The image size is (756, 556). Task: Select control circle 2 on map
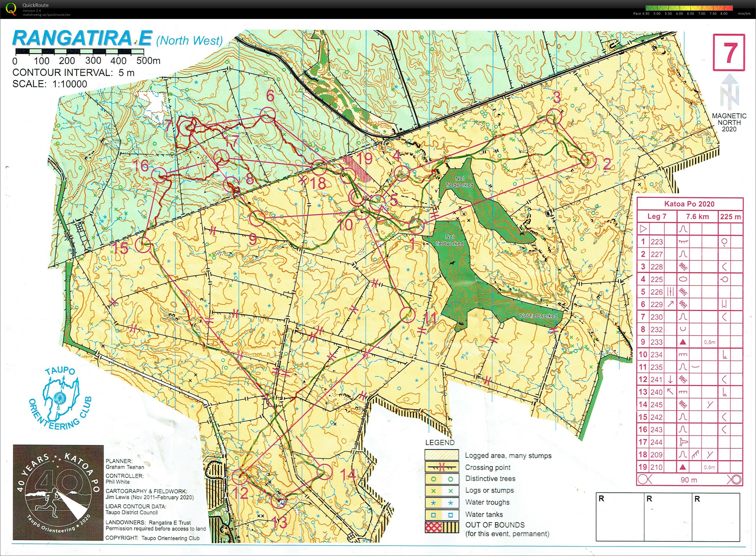click(588, 160)
